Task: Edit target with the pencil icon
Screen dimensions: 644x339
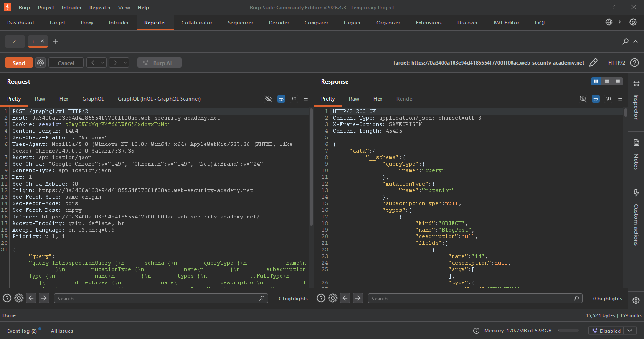Action: tap(594, 63)
